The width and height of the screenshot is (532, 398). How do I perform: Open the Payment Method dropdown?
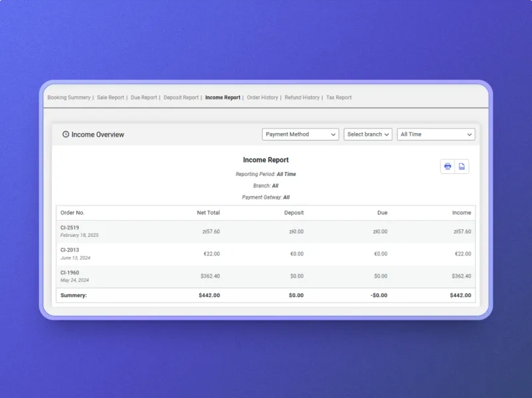[x=300, y=134]
